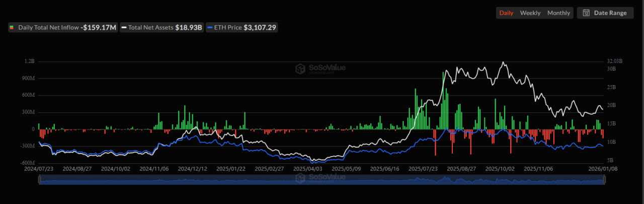Click the 2024/12/12 date label on axis

(x=192, y=170)
